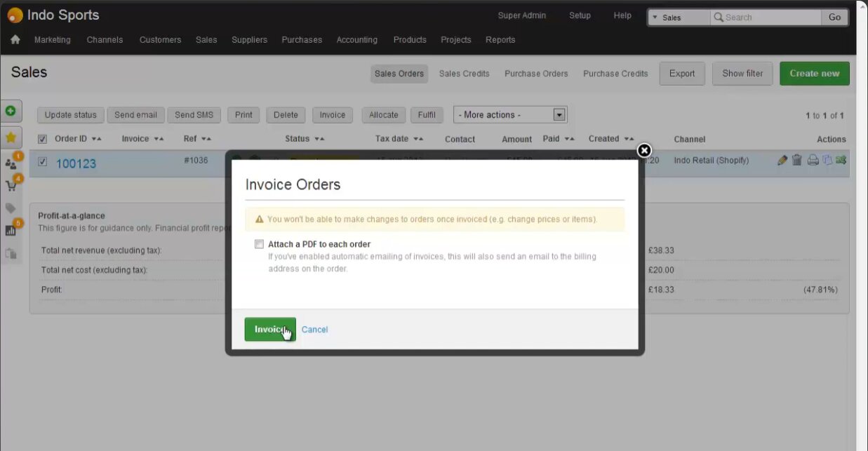Click the trash delete icon in Actions column
Viewport: 868px width, 451px height.
[x=797, y=161]
